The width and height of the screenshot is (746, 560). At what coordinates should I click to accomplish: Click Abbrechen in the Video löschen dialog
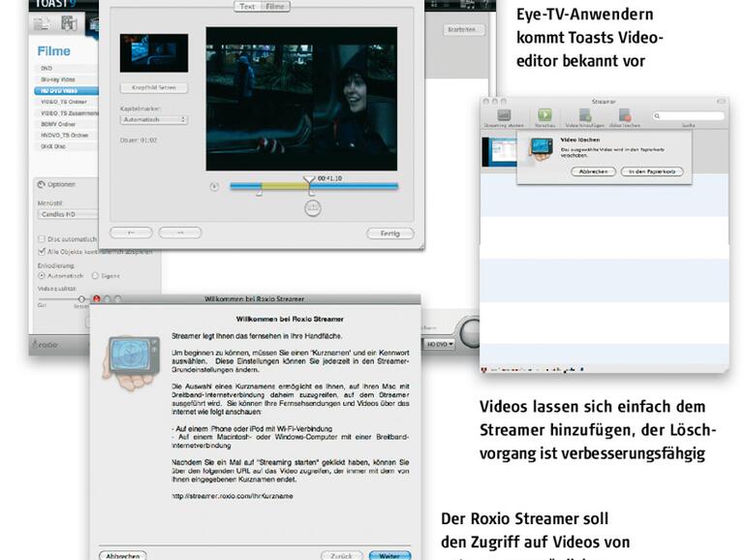pyautogui.click(x=593, y=171)
